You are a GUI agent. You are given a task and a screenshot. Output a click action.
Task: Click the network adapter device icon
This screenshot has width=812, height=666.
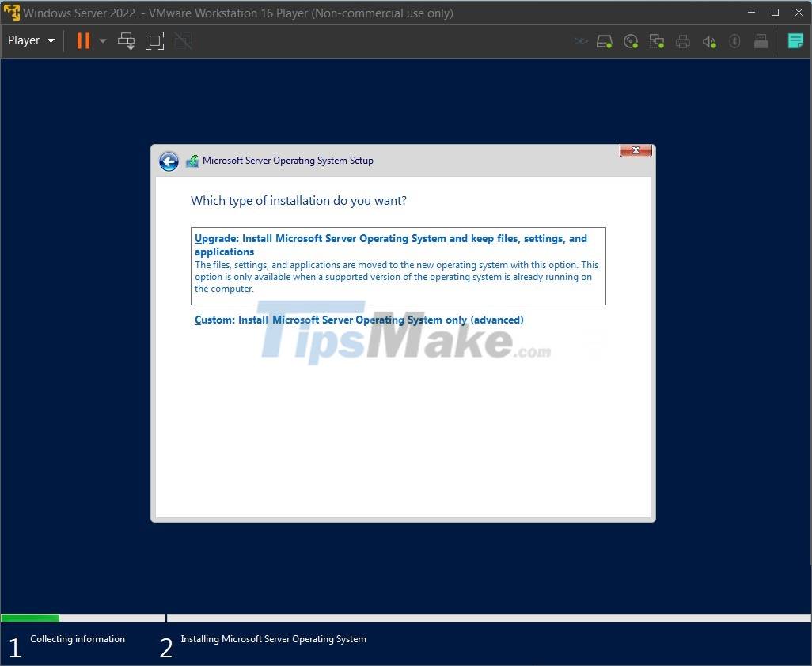coord(657,40)
